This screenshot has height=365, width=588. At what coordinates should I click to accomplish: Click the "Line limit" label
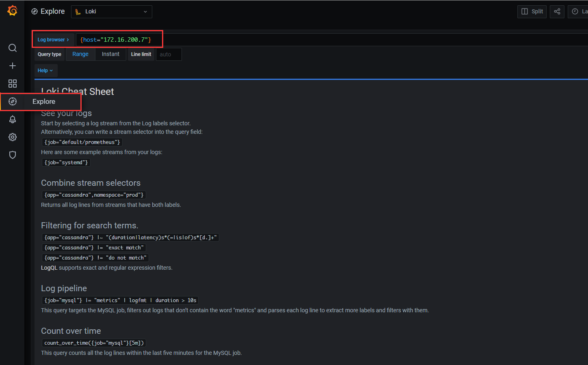point(141,54)
